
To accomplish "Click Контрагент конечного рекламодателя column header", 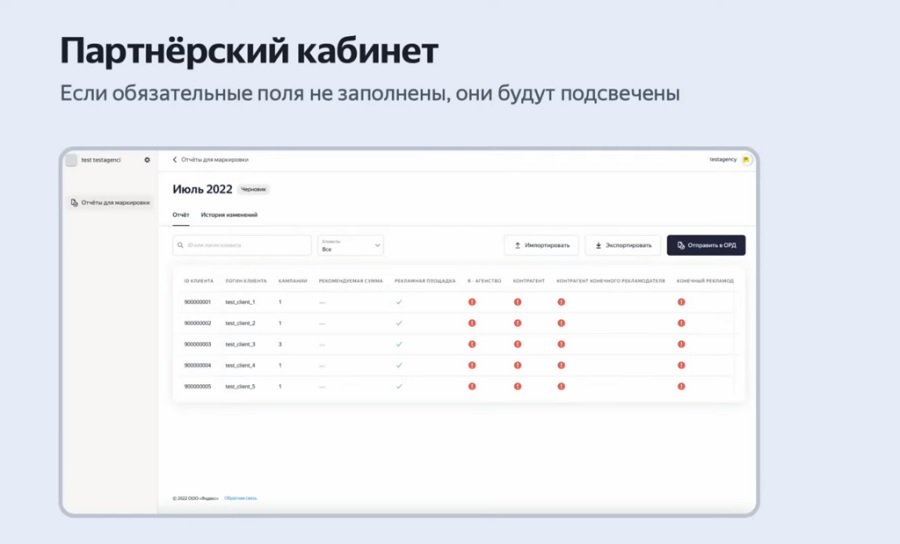I will pyautogui.click(x=611, y=281).
